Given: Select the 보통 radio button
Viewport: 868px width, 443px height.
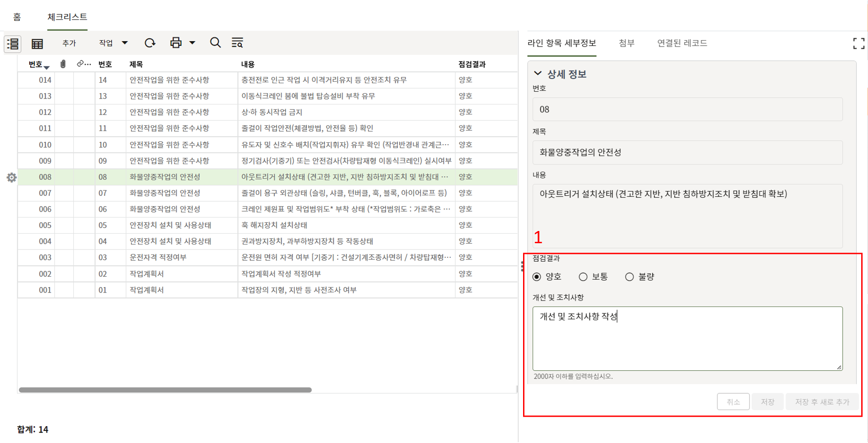Looking at the screenshot, I should click(x=583, y=277).
